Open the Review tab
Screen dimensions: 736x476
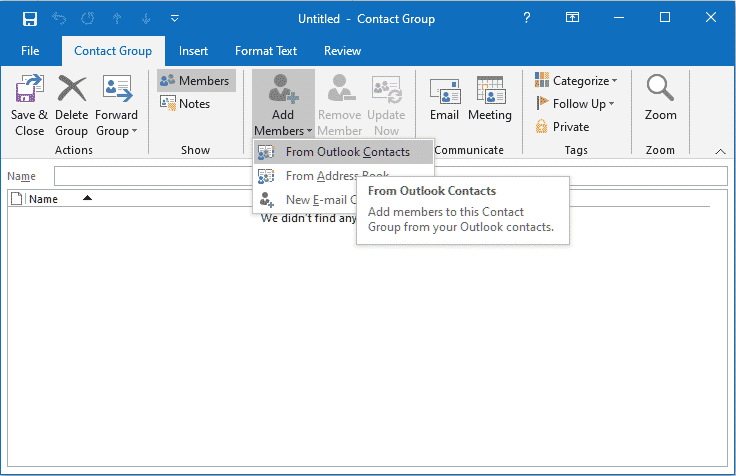pyautogui.click(x=343, y=51)
